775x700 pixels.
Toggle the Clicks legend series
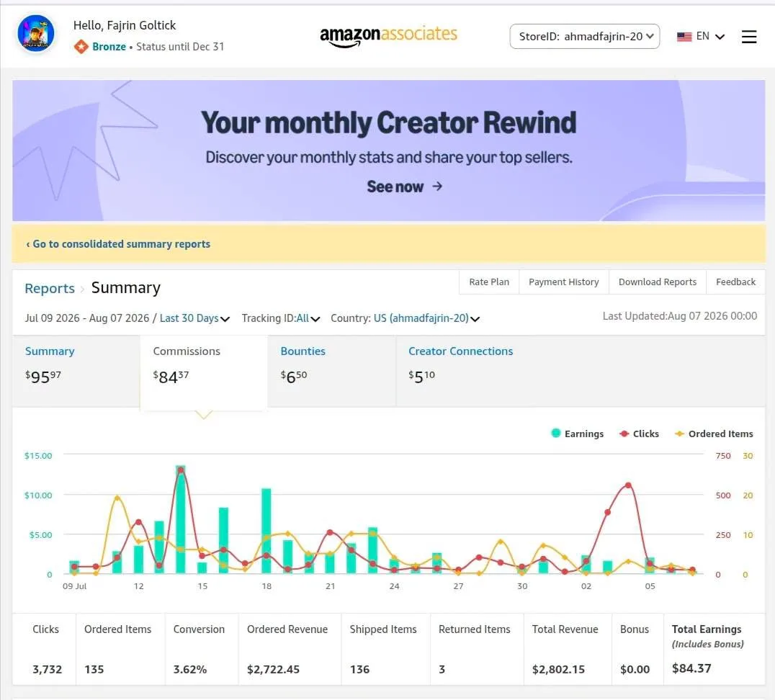point(639,434)
